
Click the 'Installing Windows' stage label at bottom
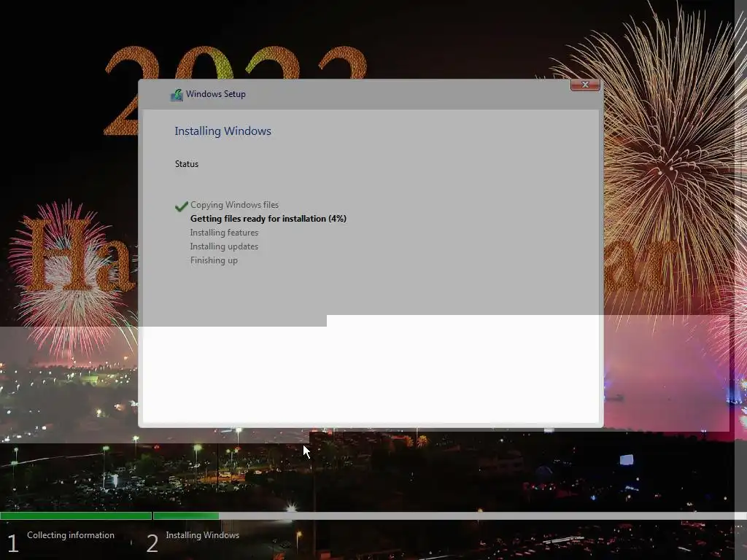tap(203, 535)
